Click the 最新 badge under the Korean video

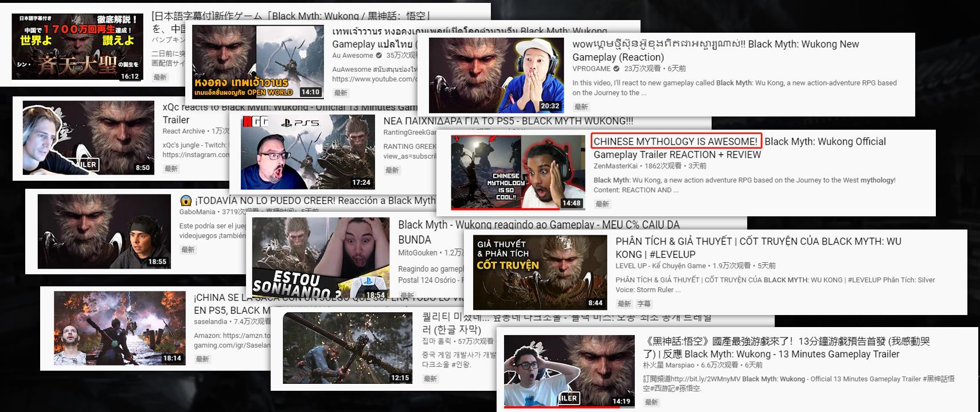[x=430, y=379]
